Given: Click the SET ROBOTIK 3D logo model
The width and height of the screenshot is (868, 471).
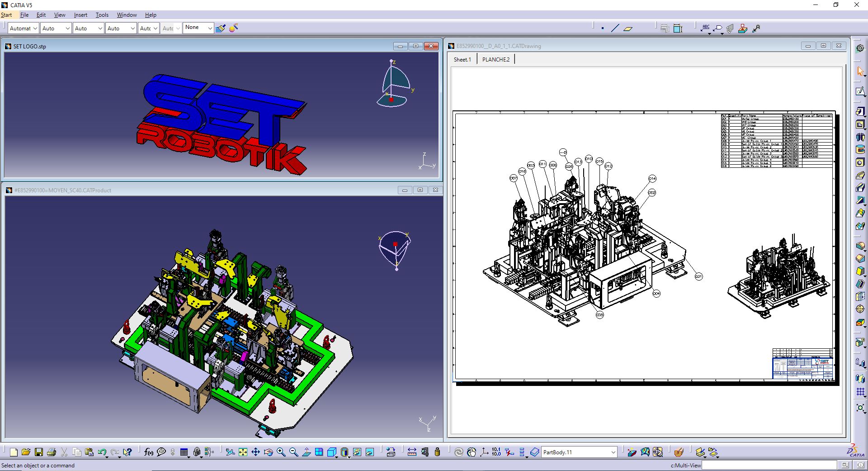Looking at the screenshot, I should click(222, 124).
